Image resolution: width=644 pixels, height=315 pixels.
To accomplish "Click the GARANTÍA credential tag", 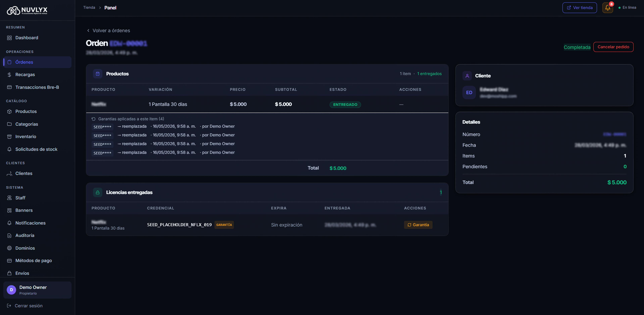I will tap(224, 225).
